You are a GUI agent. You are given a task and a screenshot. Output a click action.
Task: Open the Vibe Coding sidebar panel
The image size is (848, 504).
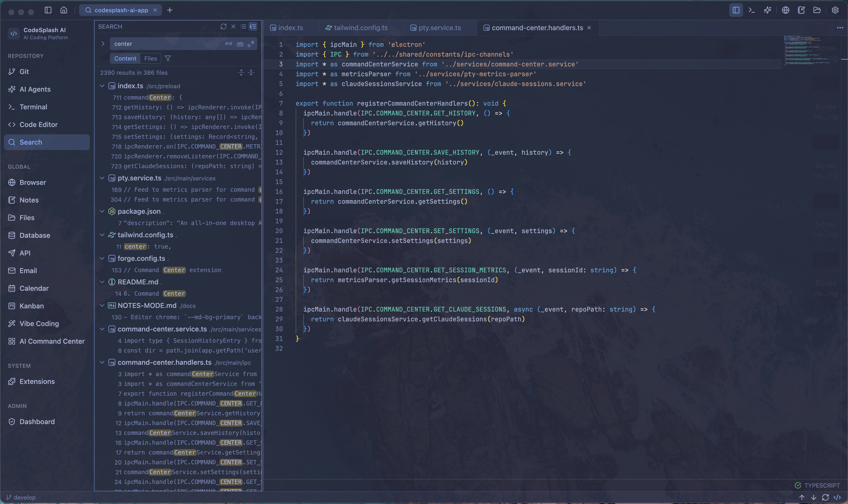[39, 324]
